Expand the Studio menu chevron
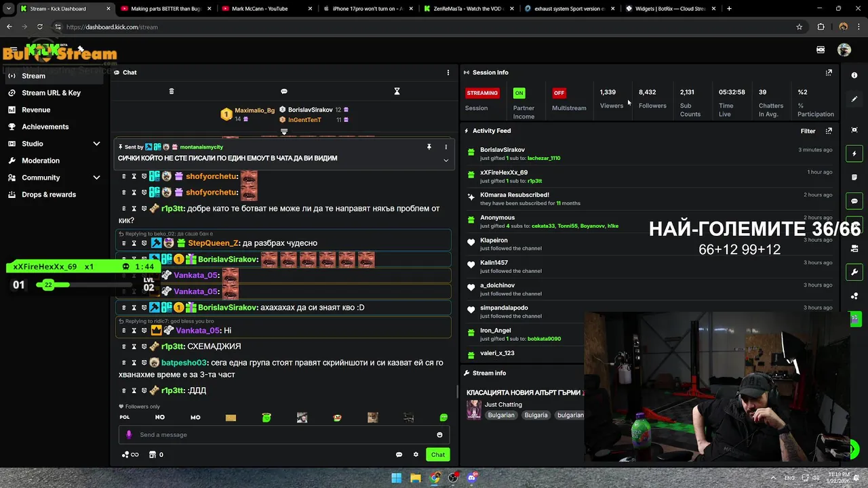The width and height of the screenshot is (868, 488). (x=96, y=144)
